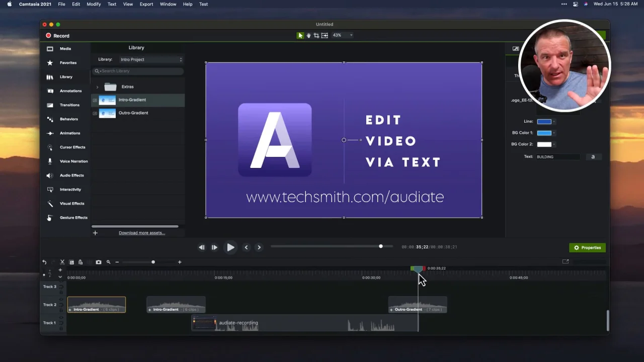The height and width of the screenshot is (362, 644).
Task: Click the white BG Color 2 swatch
Action: [544, 145]
